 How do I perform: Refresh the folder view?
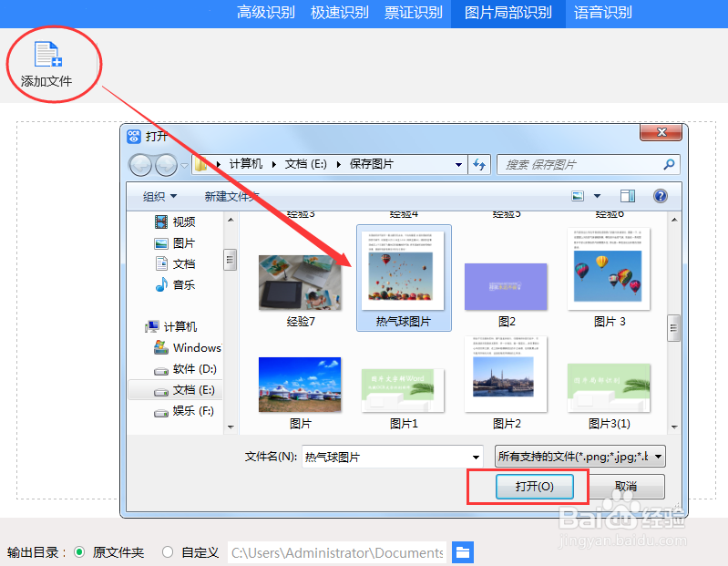[479, 165]
